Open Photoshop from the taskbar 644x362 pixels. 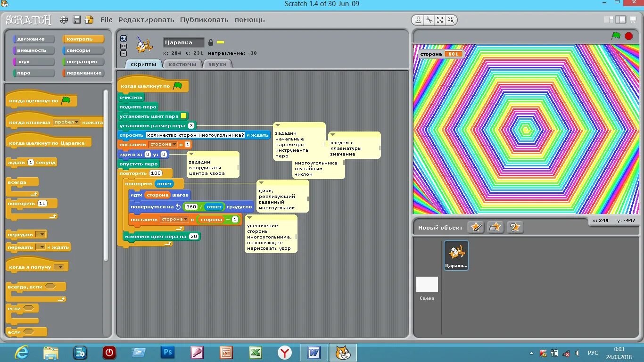click(167, 353)
